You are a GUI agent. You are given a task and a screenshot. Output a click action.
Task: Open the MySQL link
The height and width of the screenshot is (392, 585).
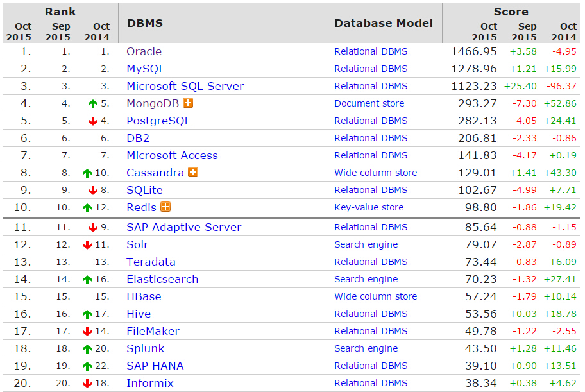pyautogui.click(x=146, y=69)
